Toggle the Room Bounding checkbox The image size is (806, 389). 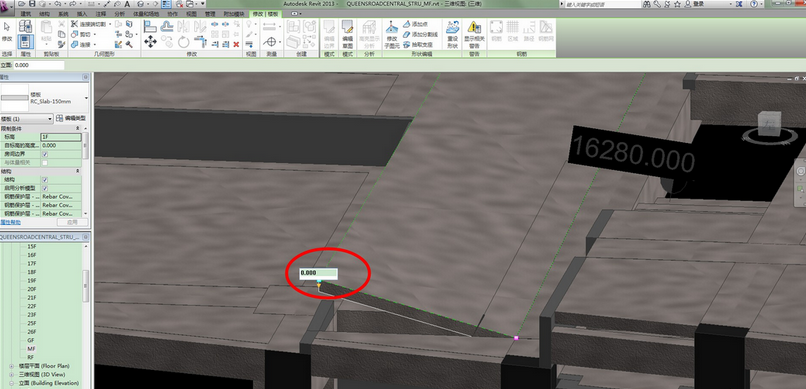(x=45, y=154)
